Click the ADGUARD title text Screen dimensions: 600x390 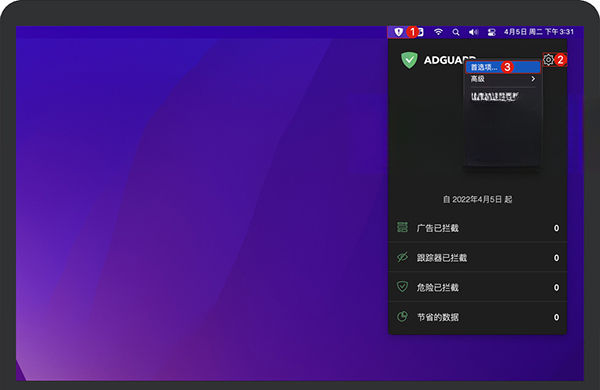(450, 60)
